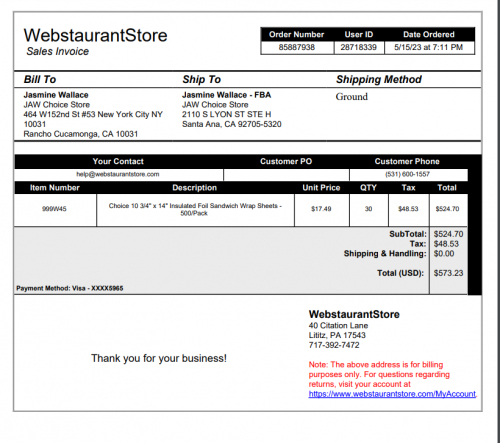The image size is (500, 443).
Task: Click Jasmine Wallace - FBA ship name
Action: (226, 95)
